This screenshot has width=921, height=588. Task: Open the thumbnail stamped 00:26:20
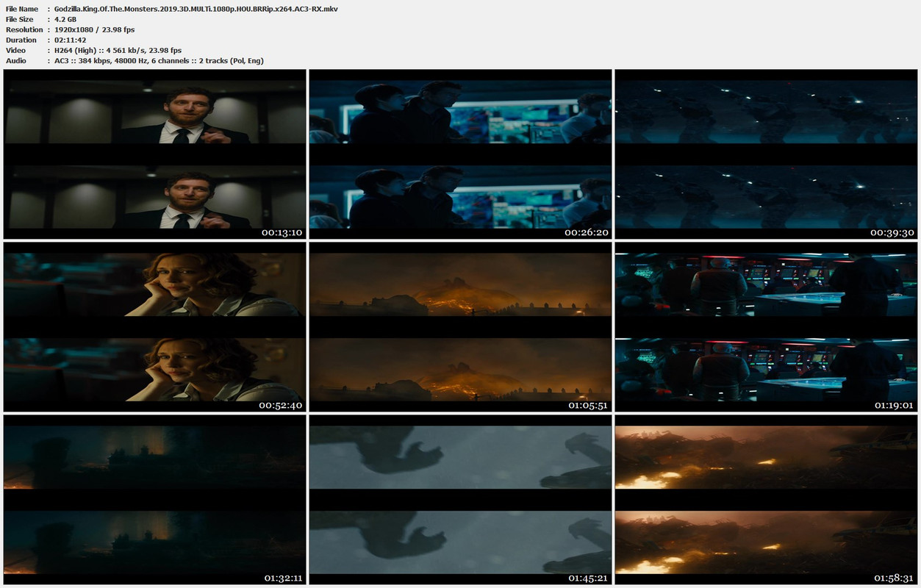click(460, 154)
